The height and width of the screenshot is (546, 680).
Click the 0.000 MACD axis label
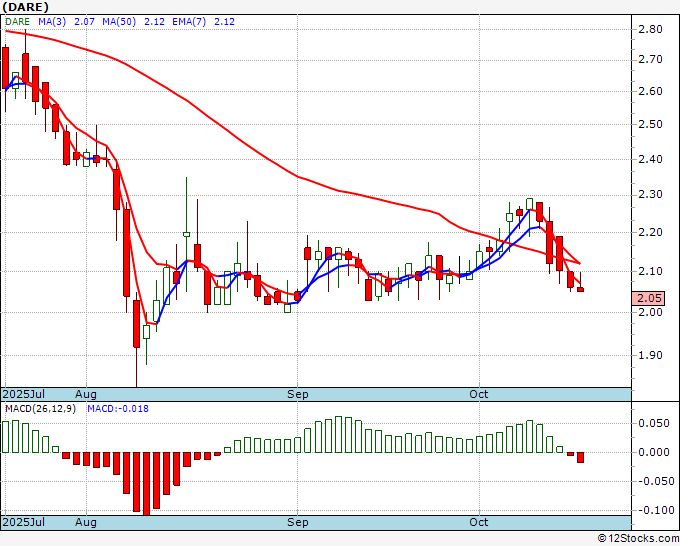click(654, 452)
